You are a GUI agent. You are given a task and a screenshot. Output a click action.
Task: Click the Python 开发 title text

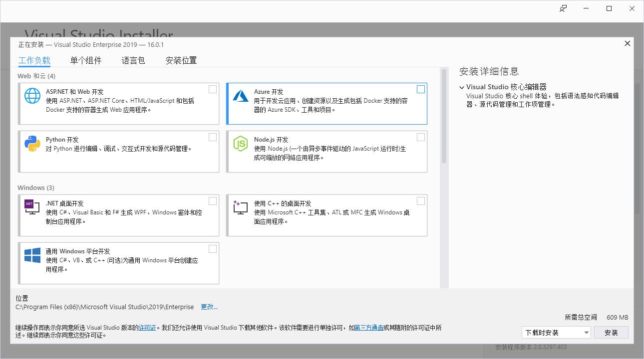(62, 140)
